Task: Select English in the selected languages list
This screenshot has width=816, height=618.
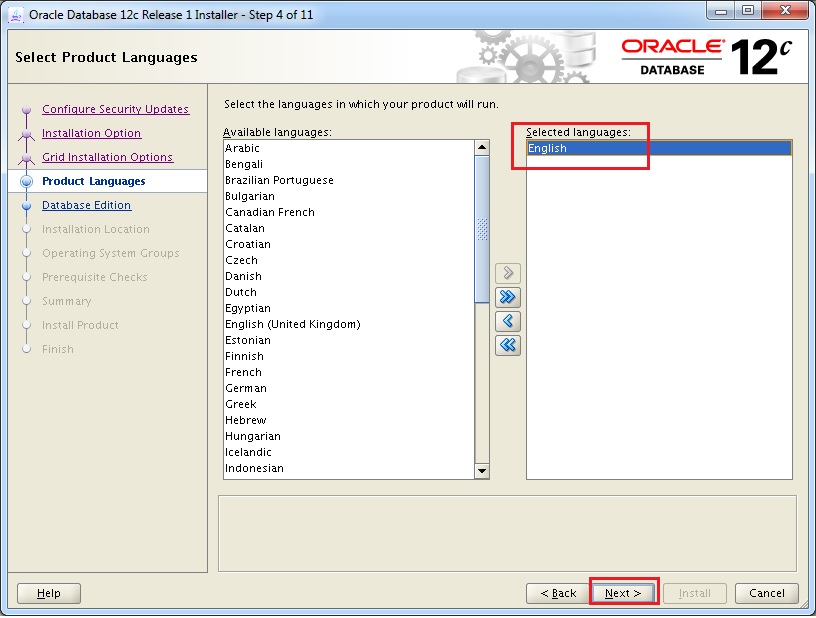Action: tap(548, 148)
